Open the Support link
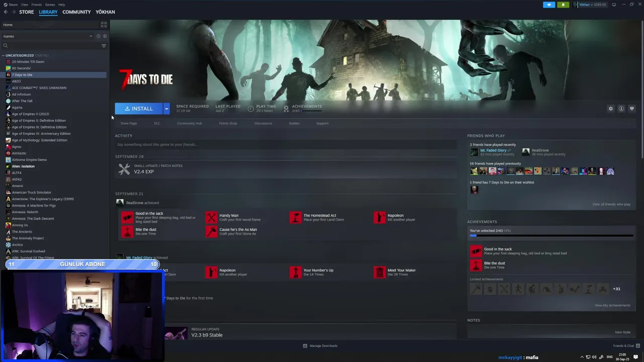This screenshot has width=644, height=362. coord(323,123)
